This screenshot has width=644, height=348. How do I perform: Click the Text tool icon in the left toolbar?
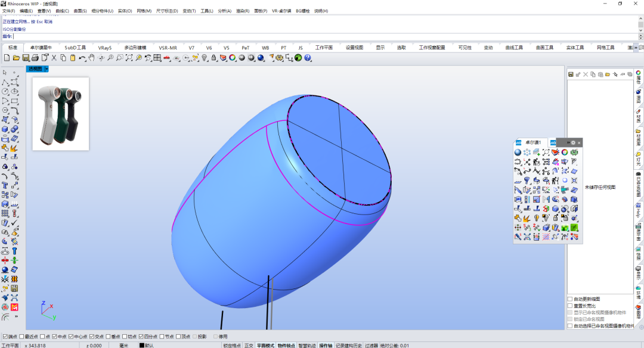(x=5, y=185)
